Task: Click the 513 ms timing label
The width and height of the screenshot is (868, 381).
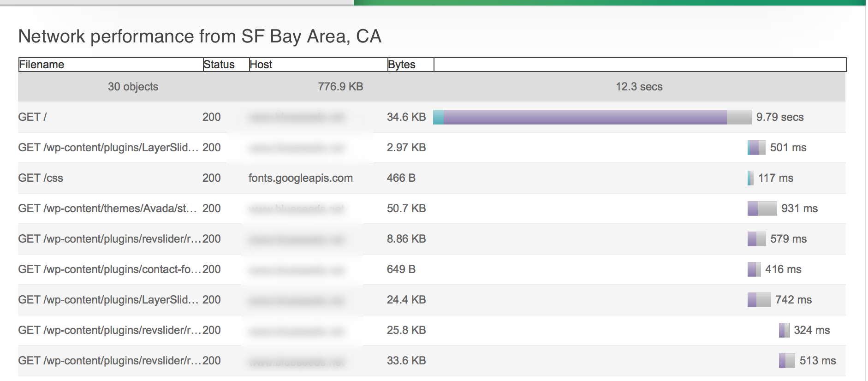Action: point(818,361)
